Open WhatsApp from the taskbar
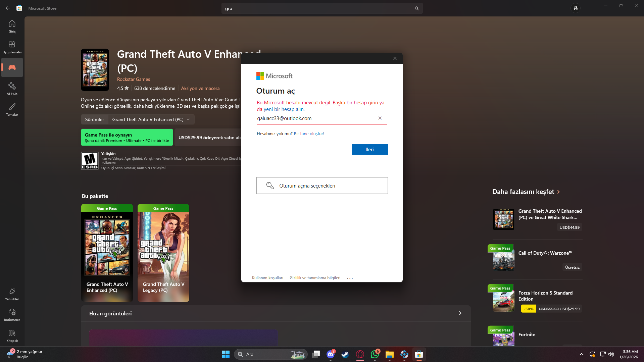The image size is (644, 362). (x=375, y=354)
